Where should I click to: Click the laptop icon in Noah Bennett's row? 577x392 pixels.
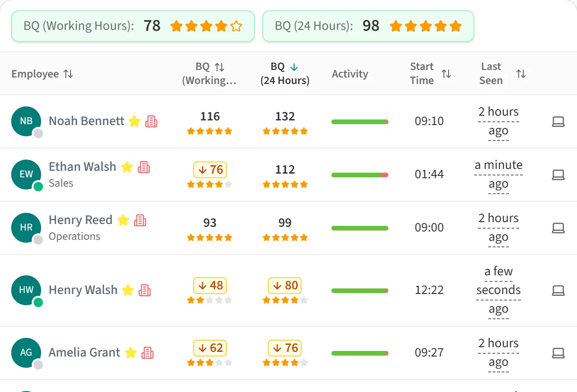coord(558,122)
